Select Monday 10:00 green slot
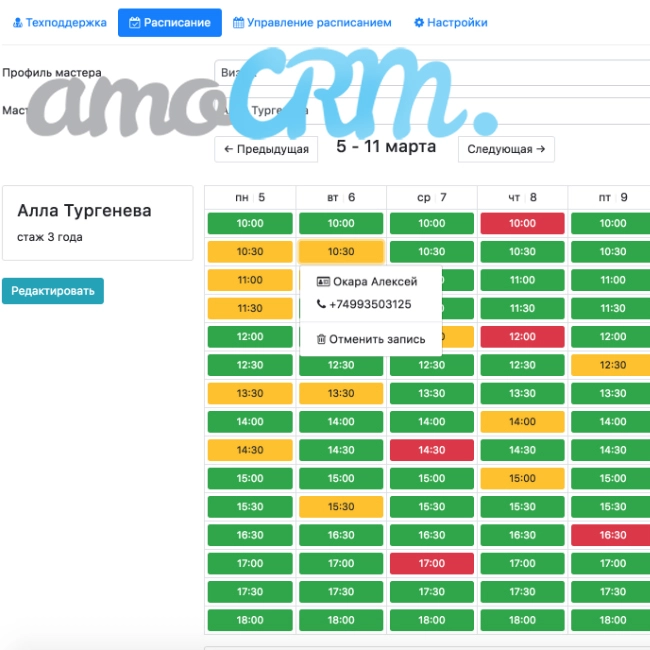Viewport: 650px width, 650px height. (250, 223)
